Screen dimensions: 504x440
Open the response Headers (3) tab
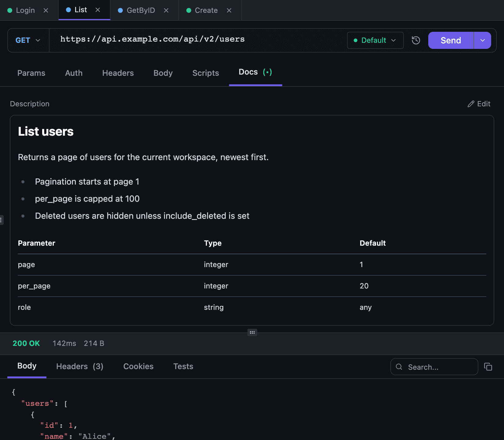(80, 366)
